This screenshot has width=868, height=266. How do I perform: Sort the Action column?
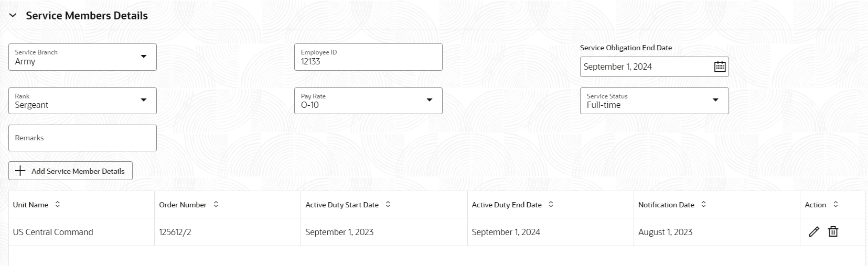tap(835, 204)
